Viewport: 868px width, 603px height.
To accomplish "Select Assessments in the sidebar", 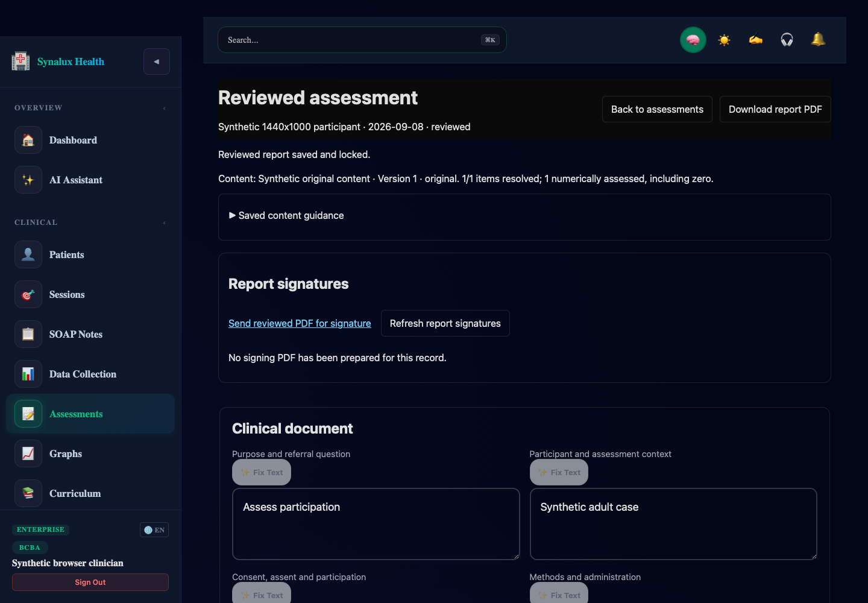I will click(90, 414).
